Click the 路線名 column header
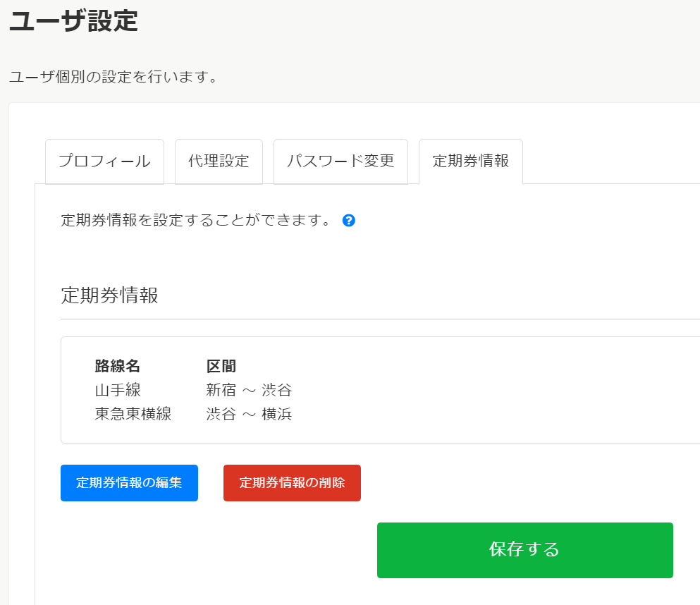The width and height of the screenshot is (700, 605). [x=118, y=366]
